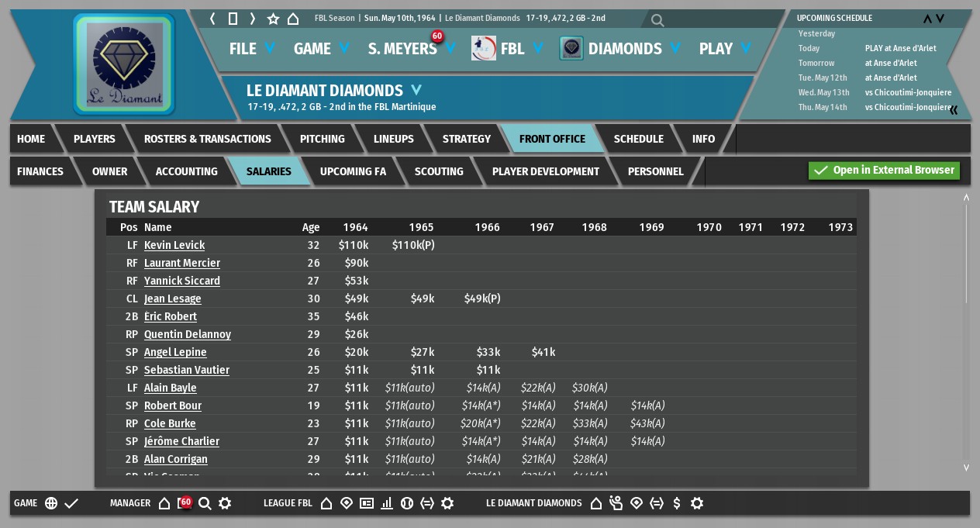Click the search magnifier in top bar
The width and height of the screenshot is (980, 528).
point(657,21)
